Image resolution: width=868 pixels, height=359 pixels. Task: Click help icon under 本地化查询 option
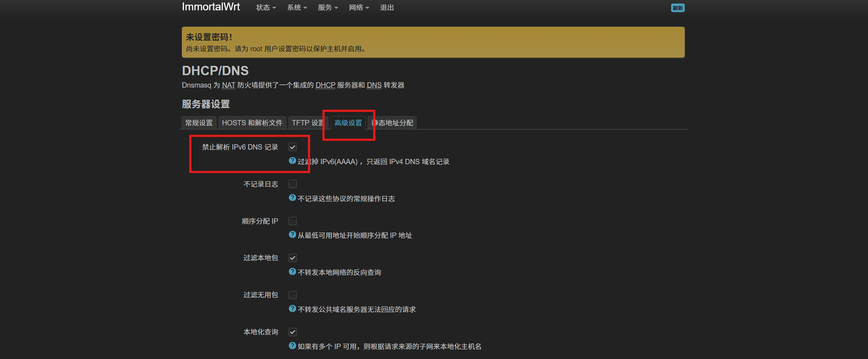[x=292, y=346]
